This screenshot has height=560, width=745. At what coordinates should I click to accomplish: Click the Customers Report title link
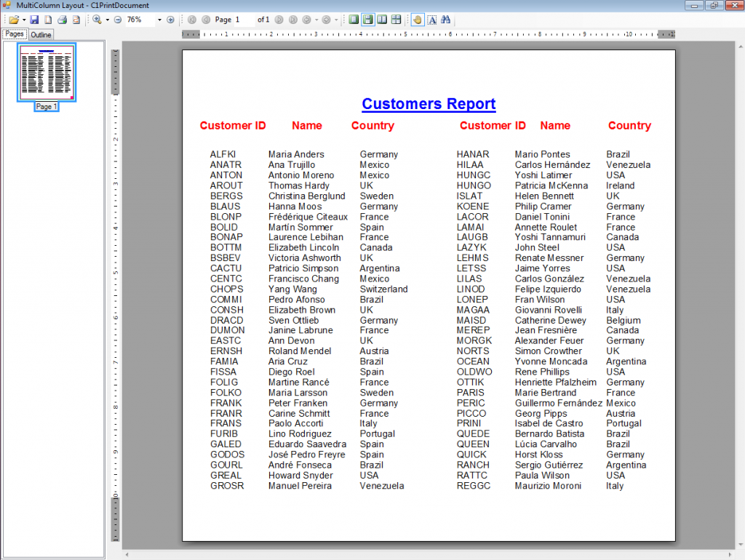429,103
